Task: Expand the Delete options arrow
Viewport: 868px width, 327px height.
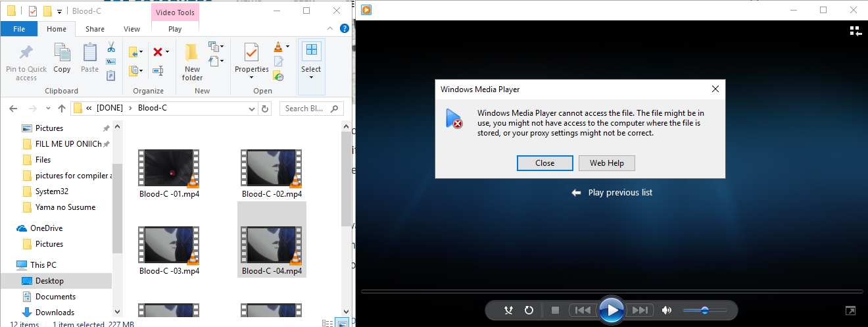Action: pos(167,51)
